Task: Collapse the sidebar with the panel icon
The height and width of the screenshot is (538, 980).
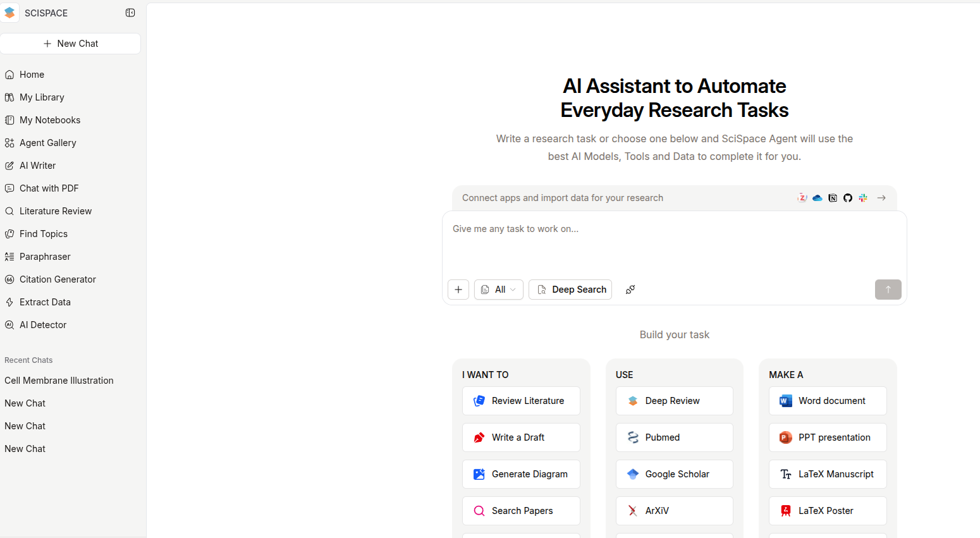Action: point(130,13)
